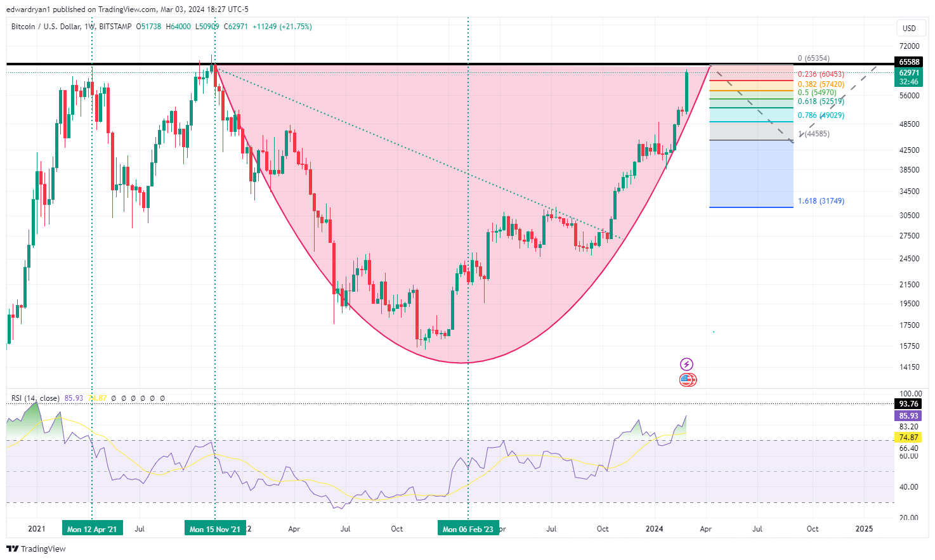The image size is (935, 560).
Task: Click the 0.786 (49029) Fibonacci level label
Action: 821,115
